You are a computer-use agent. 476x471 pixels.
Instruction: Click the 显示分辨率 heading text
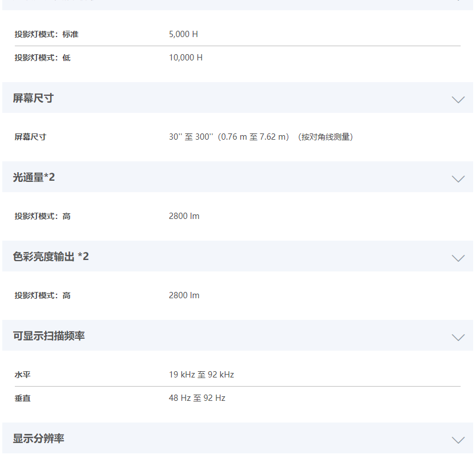tap(39, 438)
